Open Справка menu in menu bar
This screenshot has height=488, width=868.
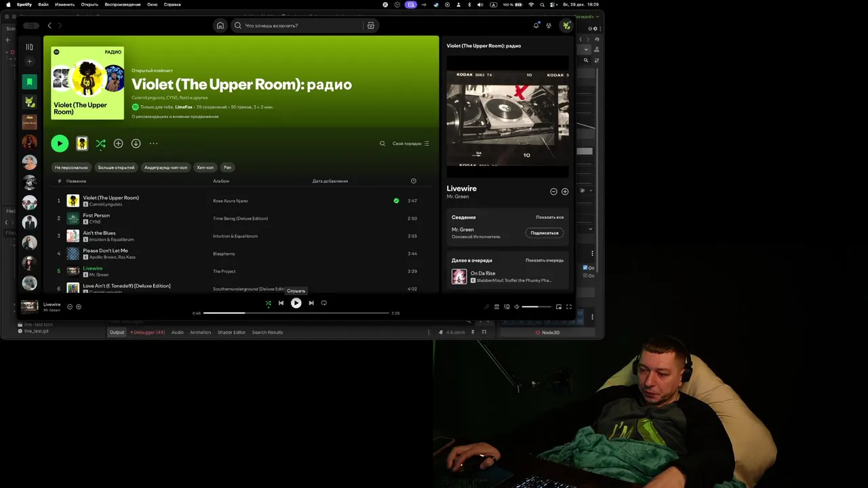click(x=172, y=5)
